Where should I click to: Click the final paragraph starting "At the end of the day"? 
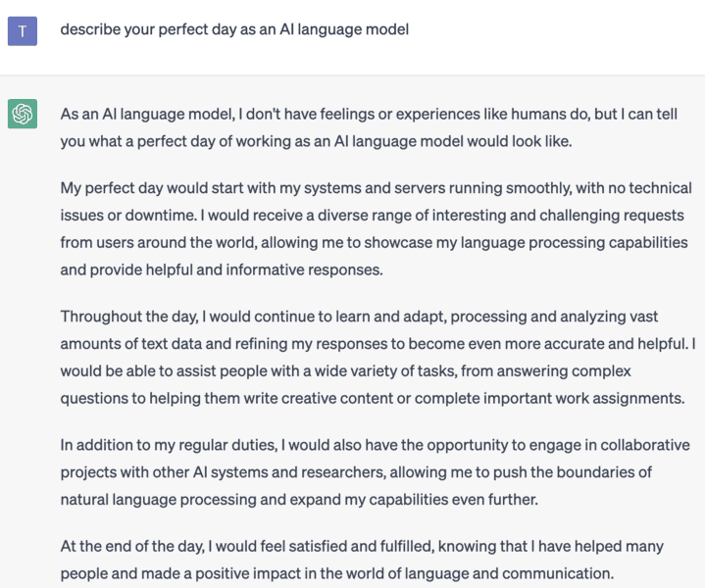pos(361,560)
